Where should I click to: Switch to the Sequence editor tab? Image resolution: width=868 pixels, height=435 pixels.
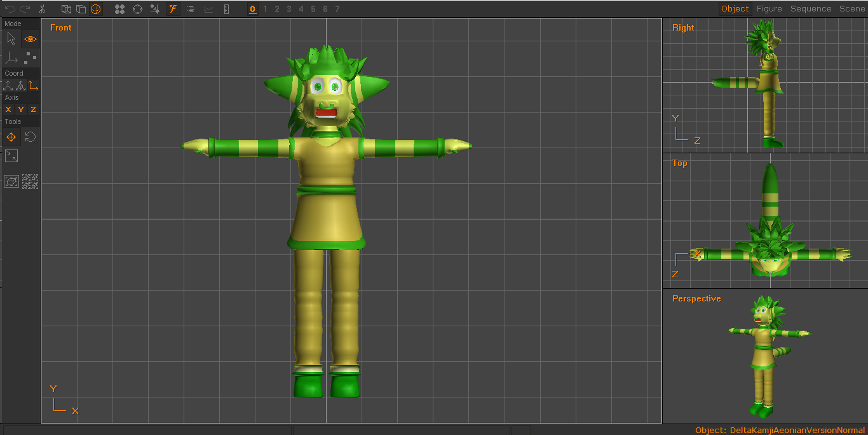811,9
